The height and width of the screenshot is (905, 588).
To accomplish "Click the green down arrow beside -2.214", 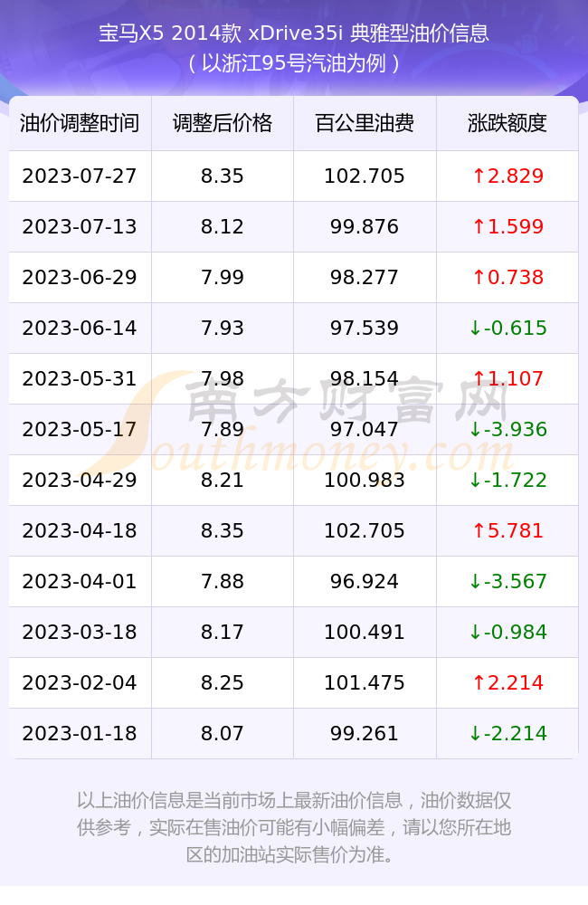I will click(x=476, y=734).
